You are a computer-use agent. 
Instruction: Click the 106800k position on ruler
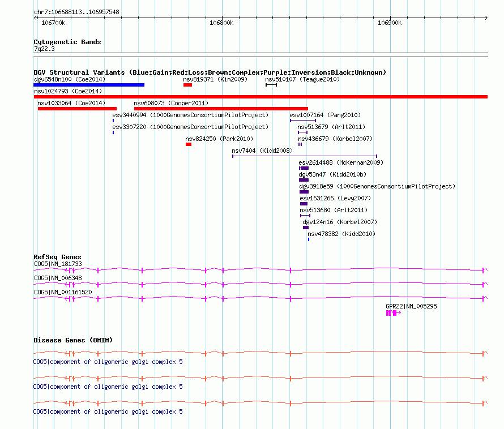pyautogui.click(x=221, y=23)
